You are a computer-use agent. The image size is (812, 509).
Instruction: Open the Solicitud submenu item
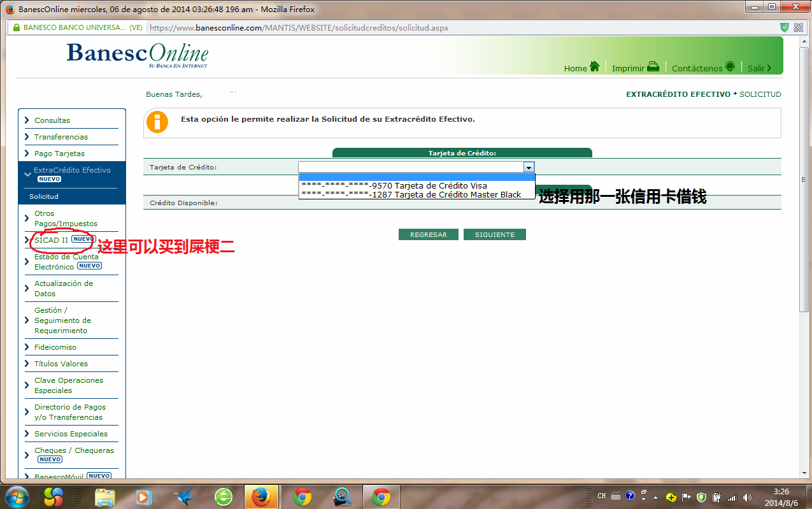44,196
